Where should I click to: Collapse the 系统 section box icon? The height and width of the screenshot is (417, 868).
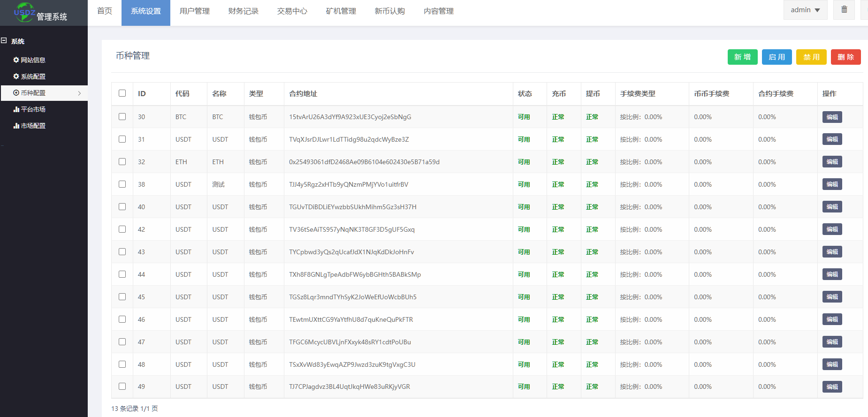(x=4, y=41)
